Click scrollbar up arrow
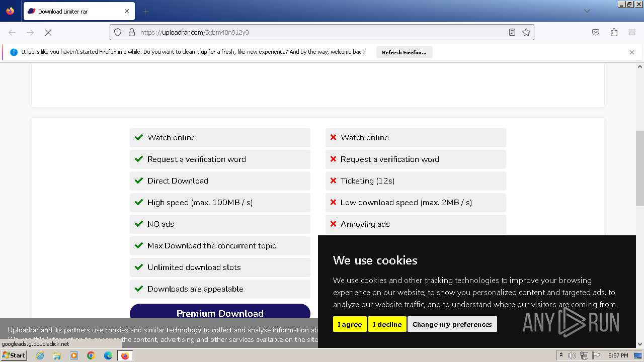This screenshot has height=362, width=644. (640, 66)
